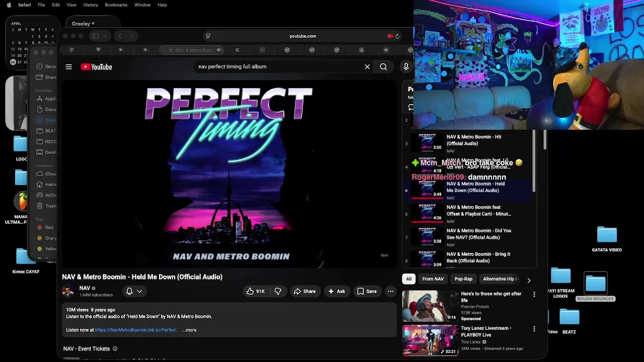Viewport: 644px width, 362px height.
Task: Switch to the Kick tab with K icon
Action: click(x=237, y=50)
